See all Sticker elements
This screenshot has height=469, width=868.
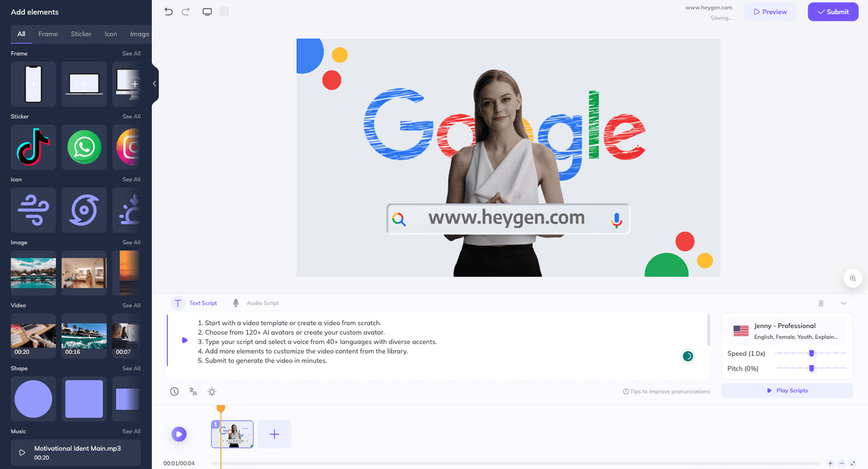pos(132,117)
